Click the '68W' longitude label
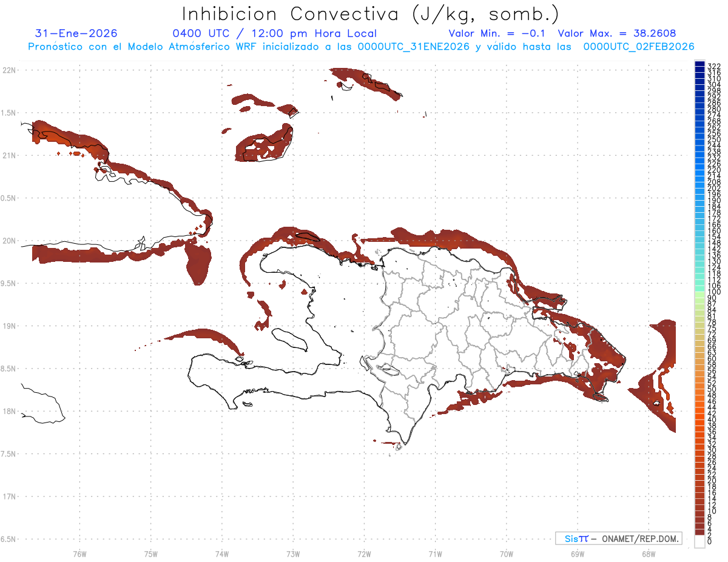This screenshot has height=562, width=728. (x=649, y=554)
